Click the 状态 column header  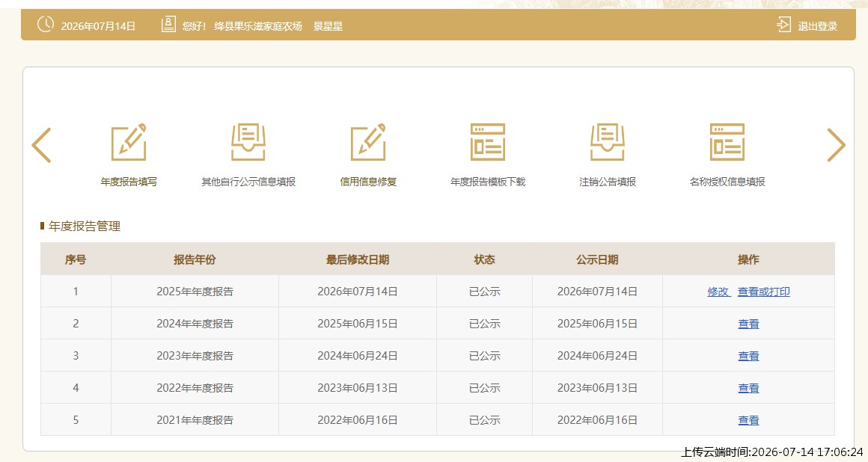(x=484, y=259)
